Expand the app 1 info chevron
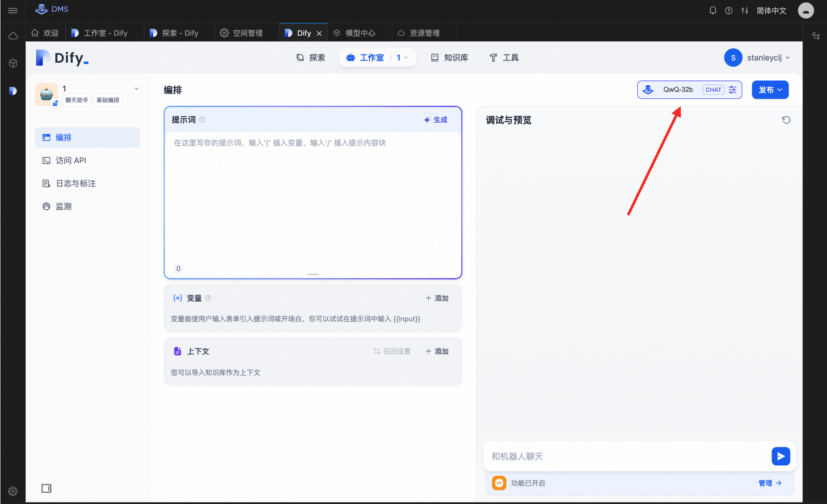The height and width of the screenshot is (504, 827). tap(137, 88)
